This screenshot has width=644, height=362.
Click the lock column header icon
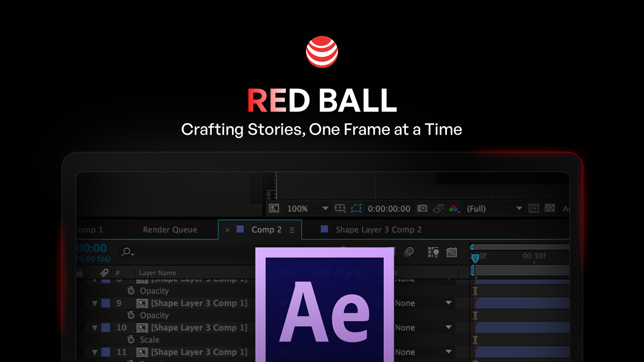click(79, 273)
